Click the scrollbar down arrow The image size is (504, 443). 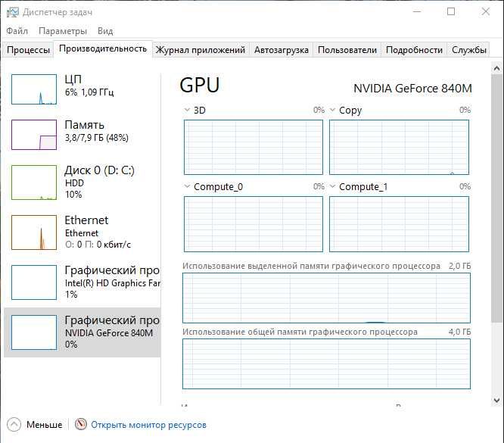[x=496, y=401]
